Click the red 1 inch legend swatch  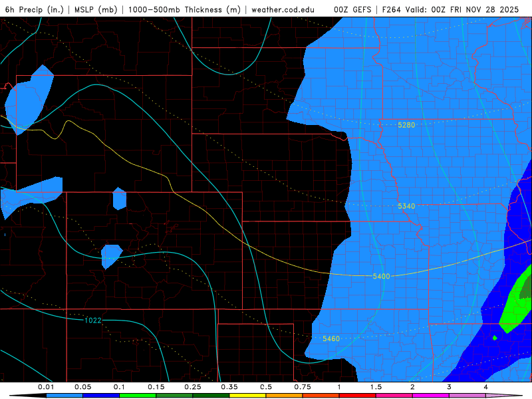358,396
